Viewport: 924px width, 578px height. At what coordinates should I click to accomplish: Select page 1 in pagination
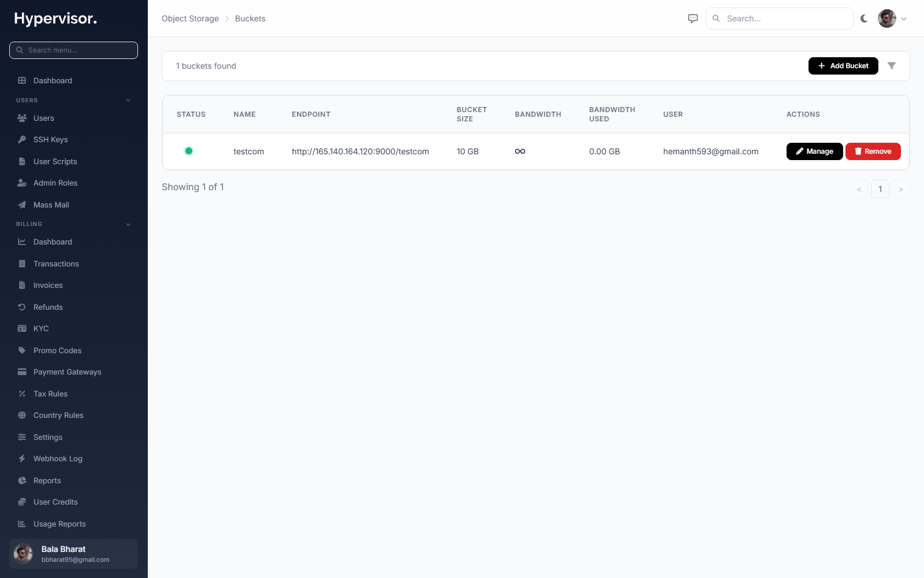coord(880,189)
